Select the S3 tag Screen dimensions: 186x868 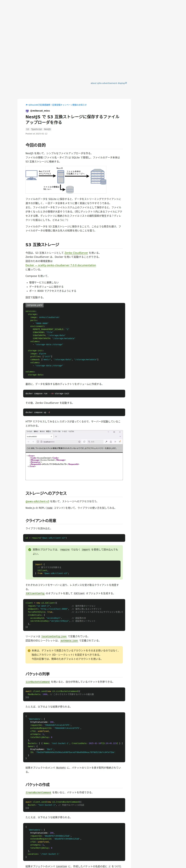pos(28,129)
